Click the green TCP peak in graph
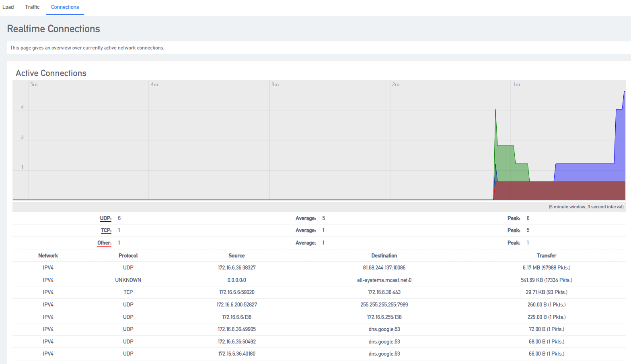The image size is (631, 364). [495, 110]
